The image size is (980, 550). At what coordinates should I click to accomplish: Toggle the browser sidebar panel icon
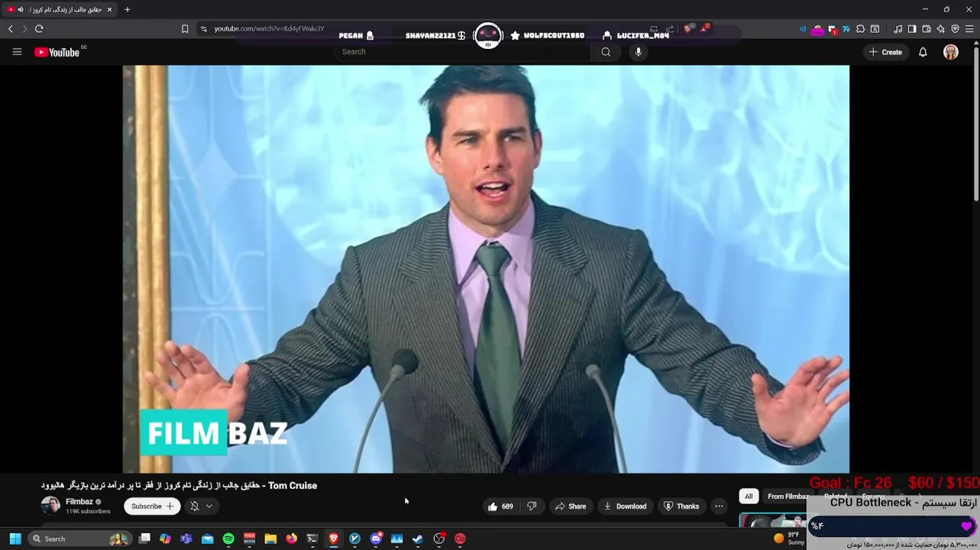[912, 29]
